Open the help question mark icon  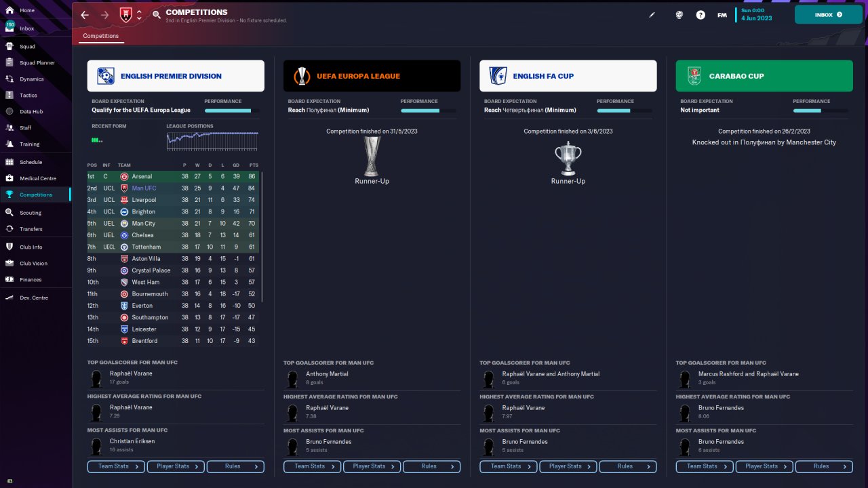[x=701, y=15]
